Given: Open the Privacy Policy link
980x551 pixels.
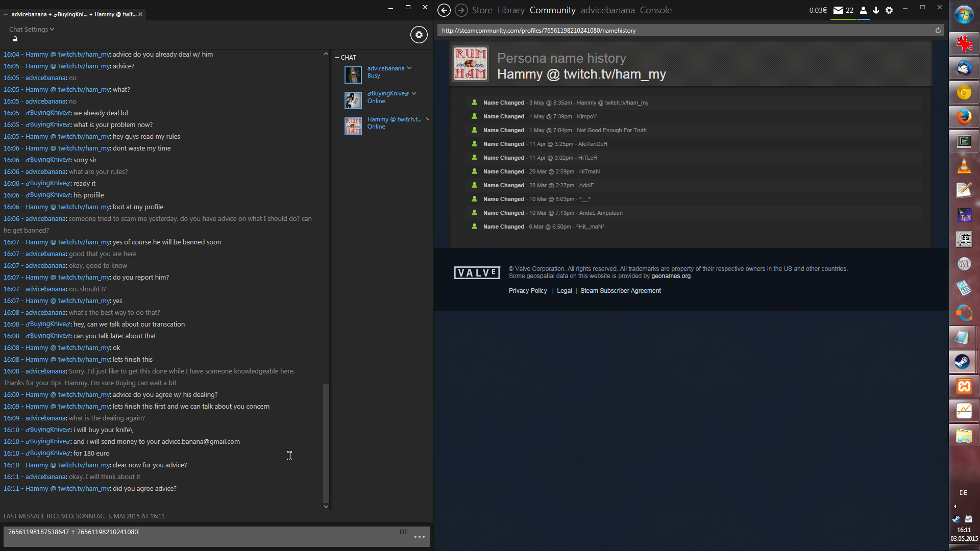Looking at the screenshot, I should [527, 291].
